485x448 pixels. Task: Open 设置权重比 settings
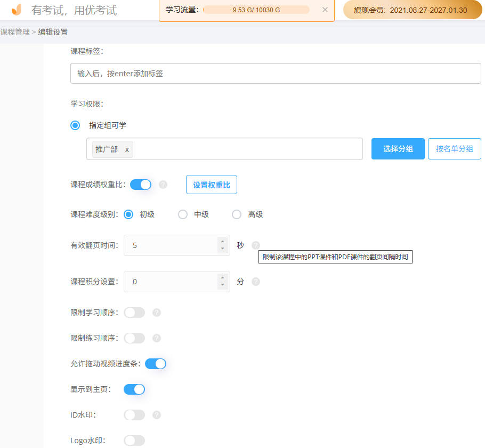211,184
